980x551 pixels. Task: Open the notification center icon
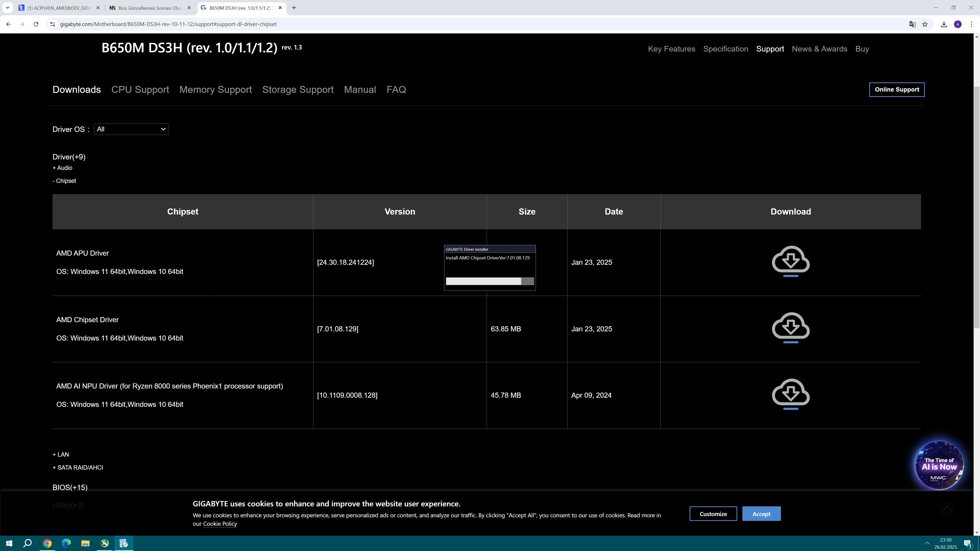(968, 544)
